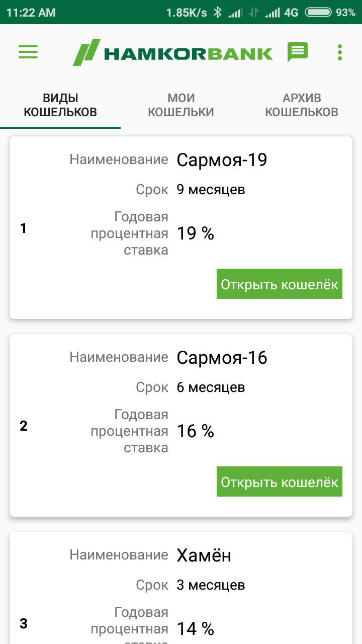The image size is (362, 644).
Task: Tap the 3 месяцев term value
Action: (x=211, y=585)
